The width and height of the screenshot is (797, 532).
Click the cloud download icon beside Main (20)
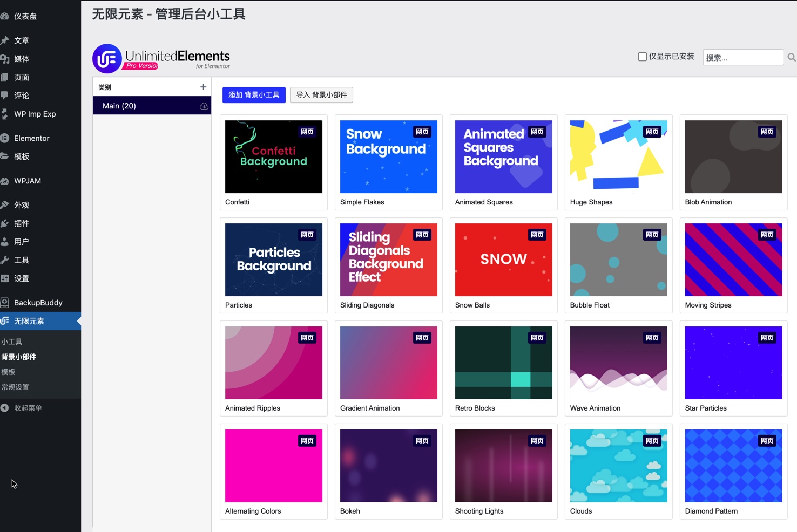[204, 106]
